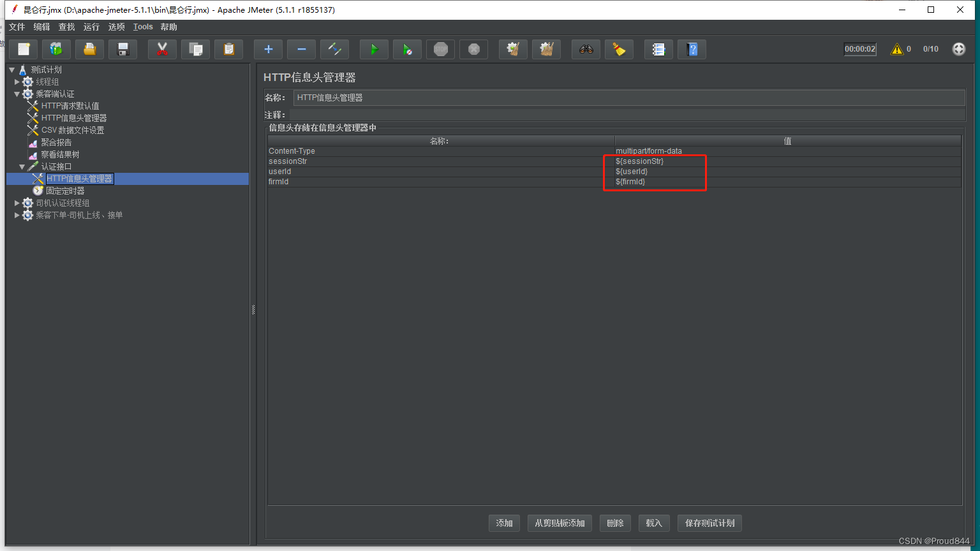Select 聚合报告 in the tree
Image resolution: width=980 pixels, height=551 pixels.
tap(56, 142)
